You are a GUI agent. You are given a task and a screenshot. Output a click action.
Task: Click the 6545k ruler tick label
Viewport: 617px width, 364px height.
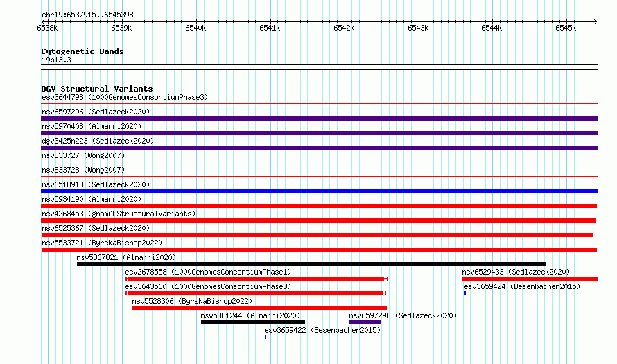pyautogui.click(x=566, y=28)
